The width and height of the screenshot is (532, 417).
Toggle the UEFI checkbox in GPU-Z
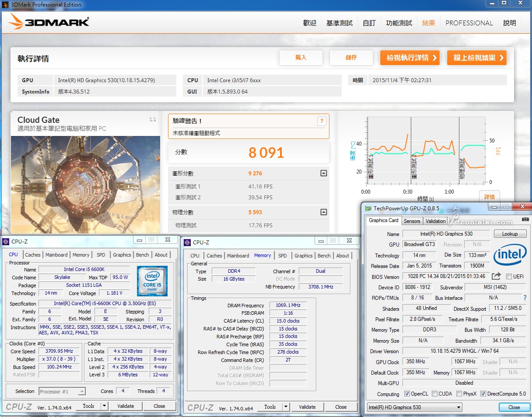[x=509, y=276]
